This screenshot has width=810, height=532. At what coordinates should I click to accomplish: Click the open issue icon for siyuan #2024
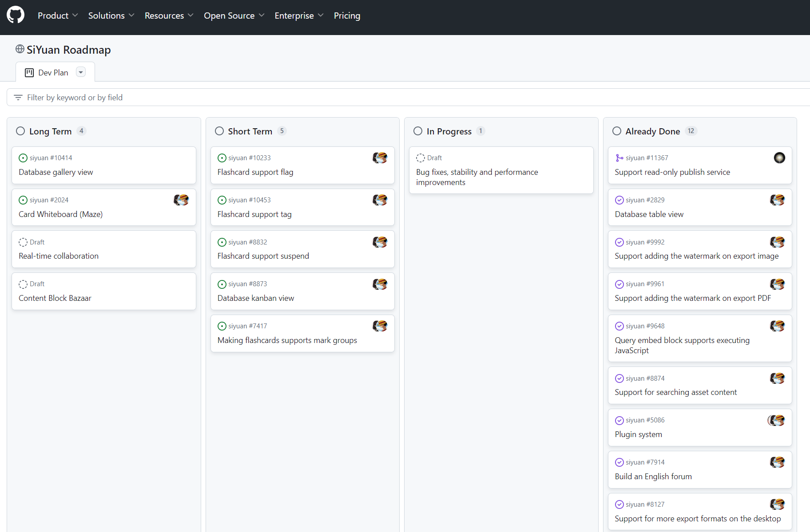[x=23, y=200]
